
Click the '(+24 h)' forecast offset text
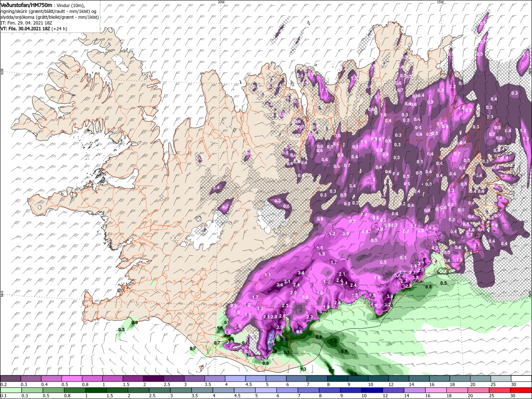pos(59,29)
